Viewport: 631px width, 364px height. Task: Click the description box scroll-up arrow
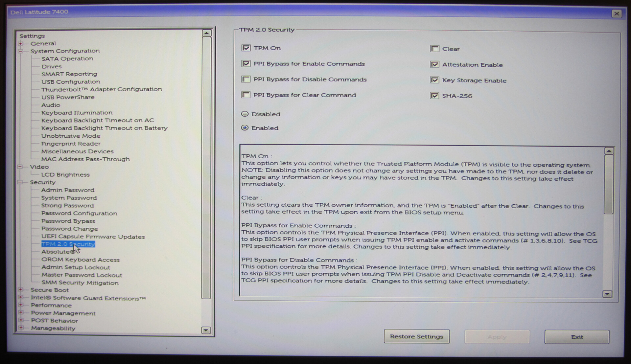point(609,151)
